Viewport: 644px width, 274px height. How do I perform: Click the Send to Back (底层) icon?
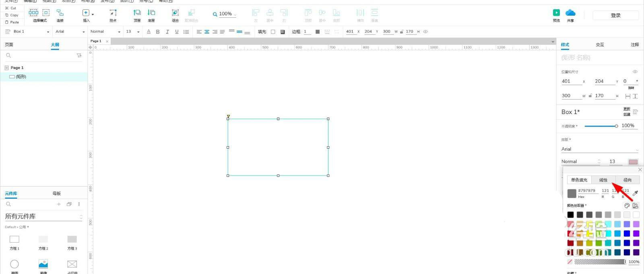pyautogui.click(x=151, y=13)
